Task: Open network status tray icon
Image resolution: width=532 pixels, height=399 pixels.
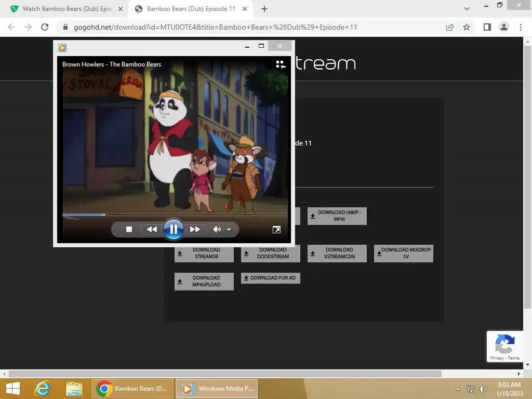Action: (470, 389)
